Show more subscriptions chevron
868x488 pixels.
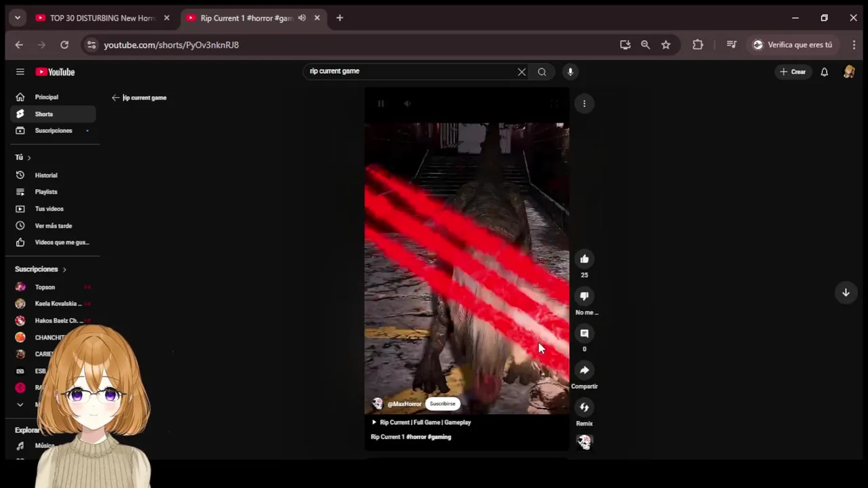[20, 405]
